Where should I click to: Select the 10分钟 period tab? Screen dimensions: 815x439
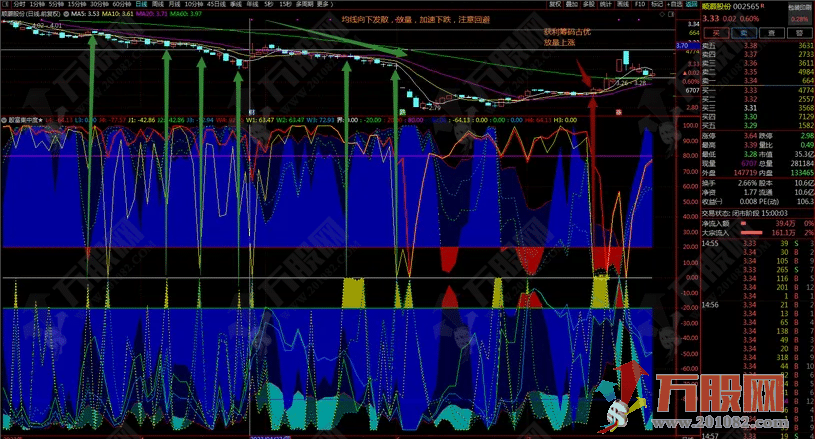point(194,4)
